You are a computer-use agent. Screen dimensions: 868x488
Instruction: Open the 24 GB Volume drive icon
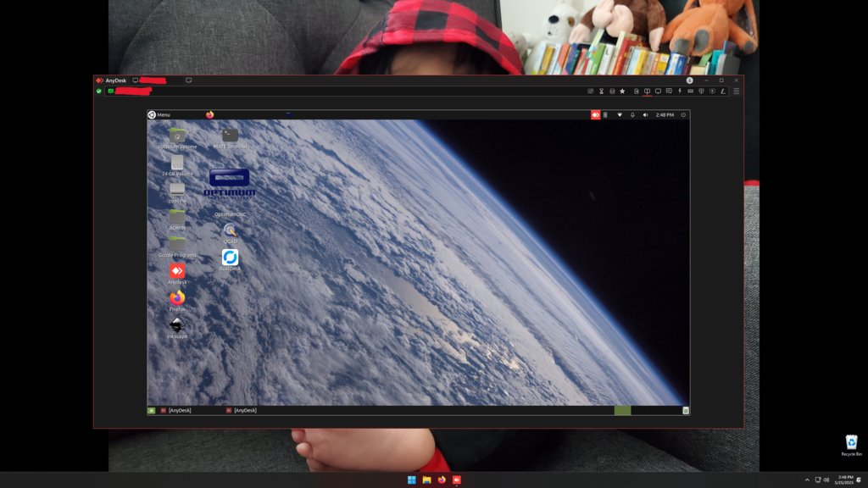177,165
